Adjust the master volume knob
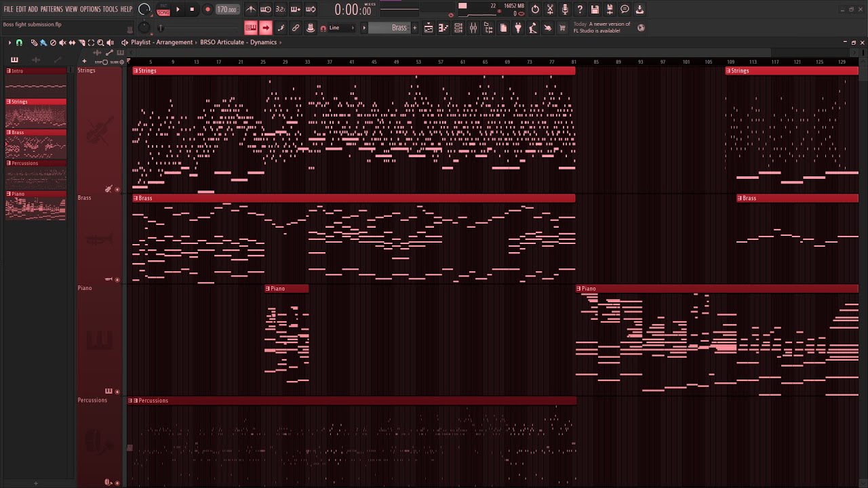868x488 pixels. pos(144,9)
